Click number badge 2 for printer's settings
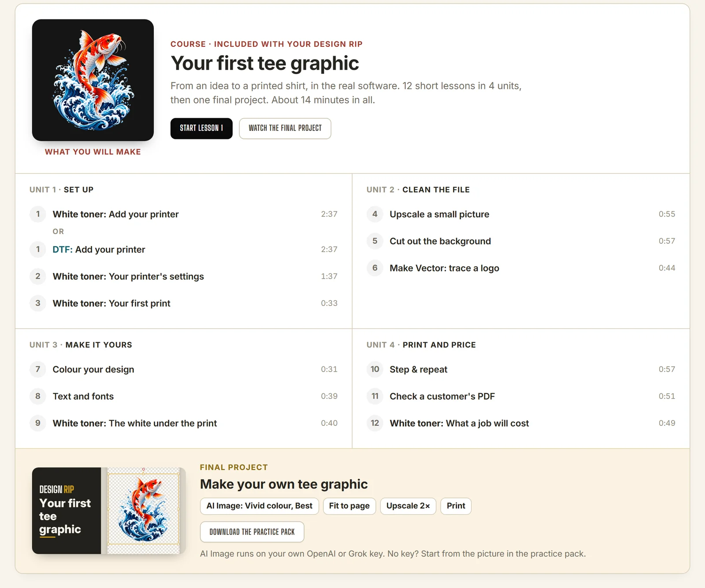This screenshot has height=588, width=705. [38, 276]
